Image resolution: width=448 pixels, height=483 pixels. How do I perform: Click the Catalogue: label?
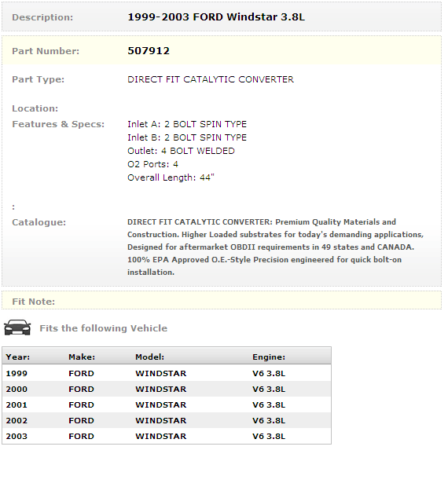[39, 222]
